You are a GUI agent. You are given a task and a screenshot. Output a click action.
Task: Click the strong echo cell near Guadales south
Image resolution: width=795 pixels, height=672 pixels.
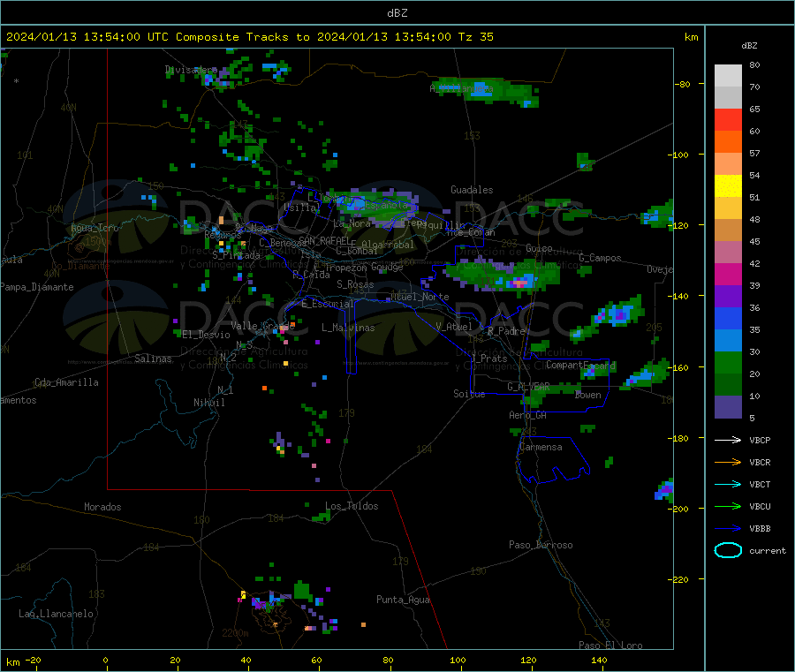pos(520,283)
